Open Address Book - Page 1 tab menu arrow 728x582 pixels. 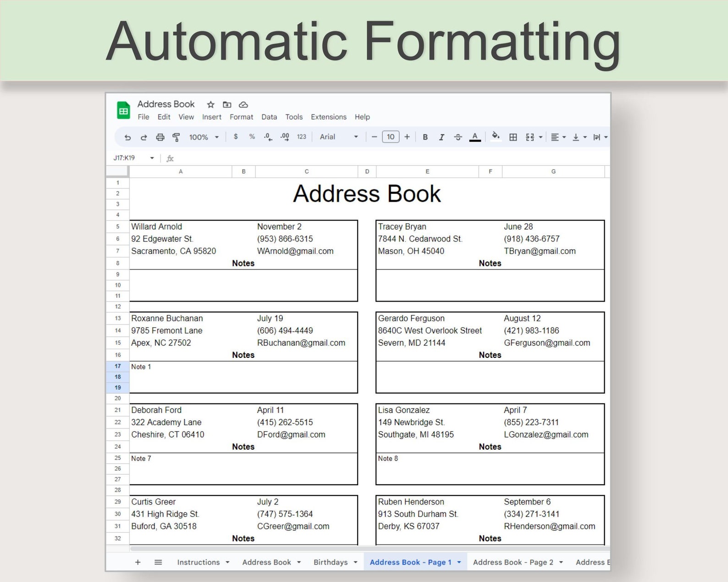459,562
